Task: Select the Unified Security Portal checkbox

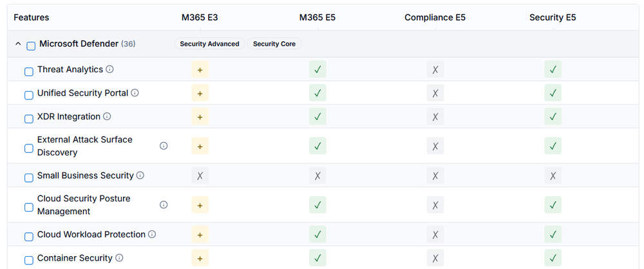Action: [29, 95]
